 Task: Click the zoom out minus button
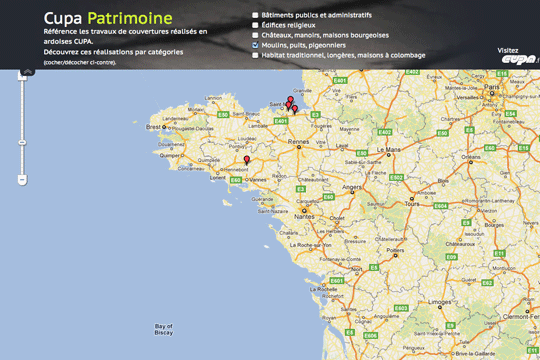tap(22, 180)
